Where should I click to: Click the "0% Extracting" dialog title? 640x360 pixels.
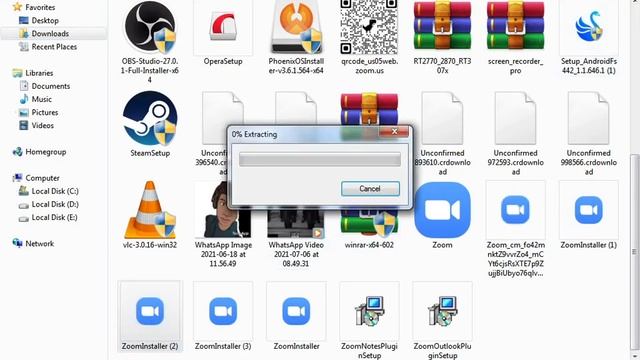(x=254, y=134)
